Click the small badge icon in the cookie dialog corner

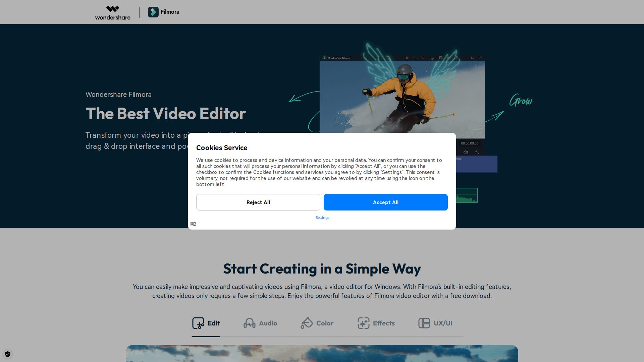[x=193, y=224]
